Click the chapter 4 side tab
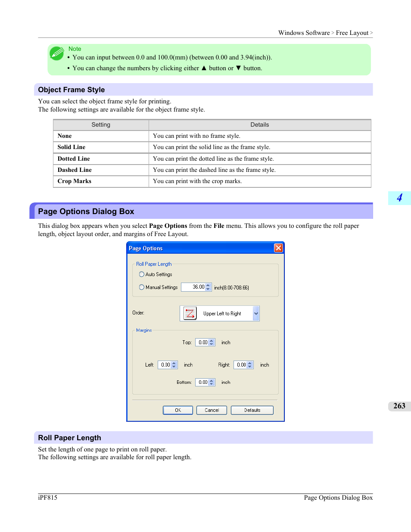This screenshot has height=532, width=411. [x=399, y=198]
